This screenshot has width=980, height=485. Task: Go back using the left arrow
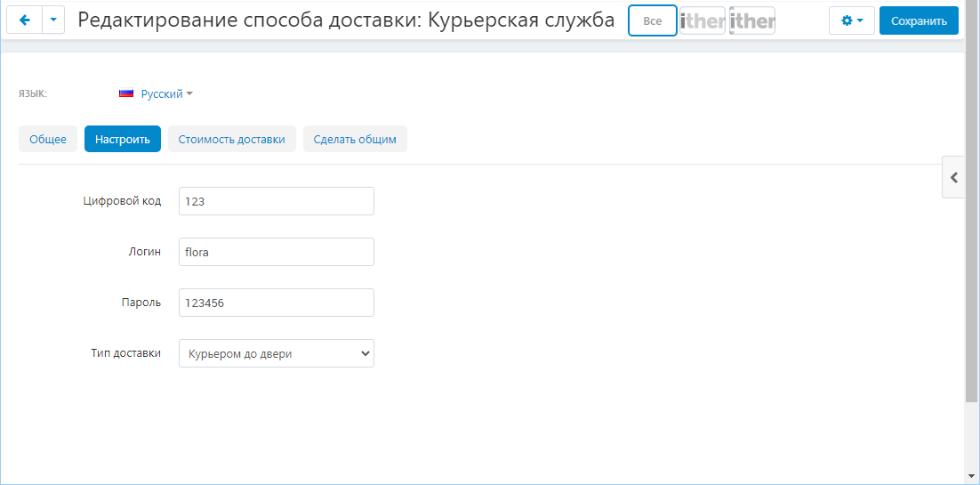[24, 20]
